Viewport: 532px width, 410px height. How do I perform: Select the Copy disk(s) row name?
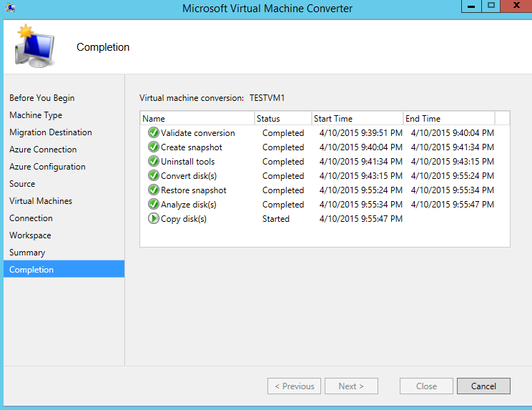184,219
